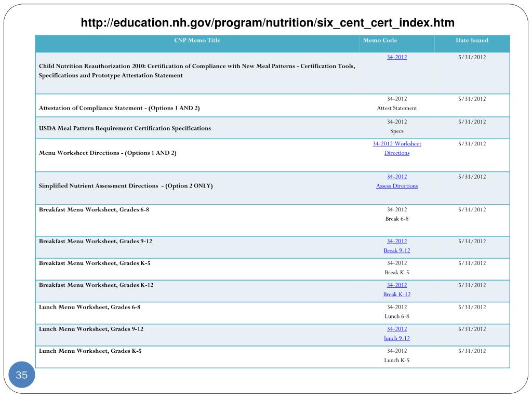Viewport: 532px width, 399px height.
Task: Open the Break K-12 memo link
Action: coord(396,294)
